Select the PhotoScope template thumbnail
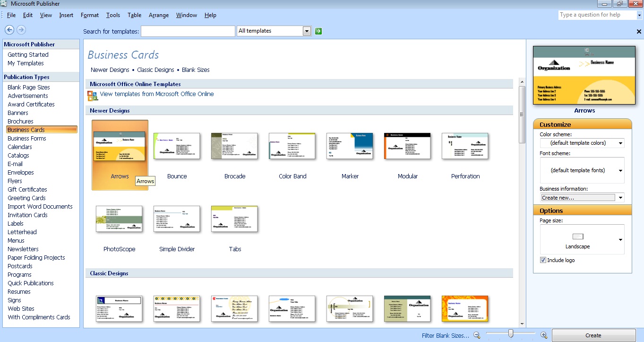Image resolution: width=644 pixels, height=342 pixels. 119,219
